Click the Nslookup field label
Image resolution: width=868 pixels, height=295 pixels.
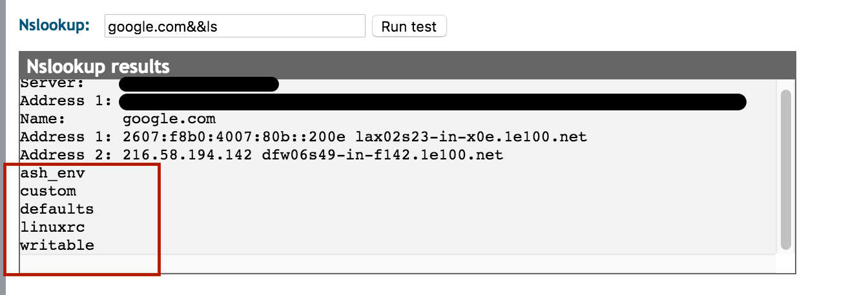pyautogui.click(x=54, y=26)
